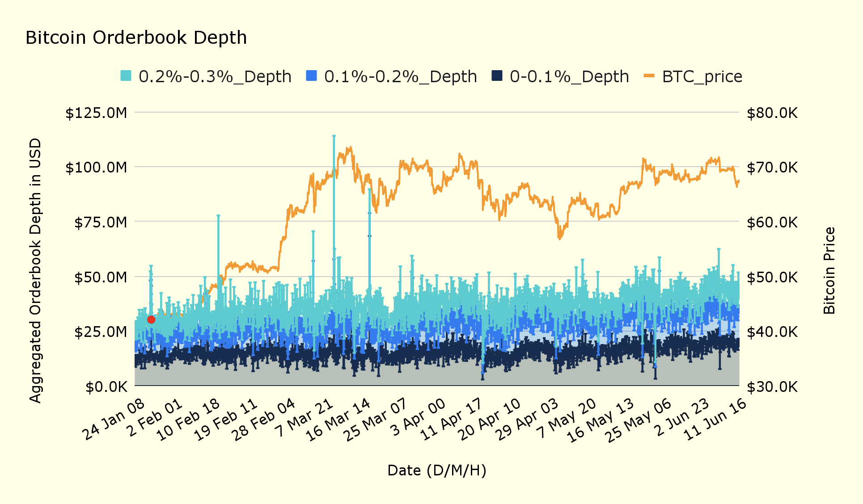Click the 7 Mar 21 date tick label

point(304,417)
